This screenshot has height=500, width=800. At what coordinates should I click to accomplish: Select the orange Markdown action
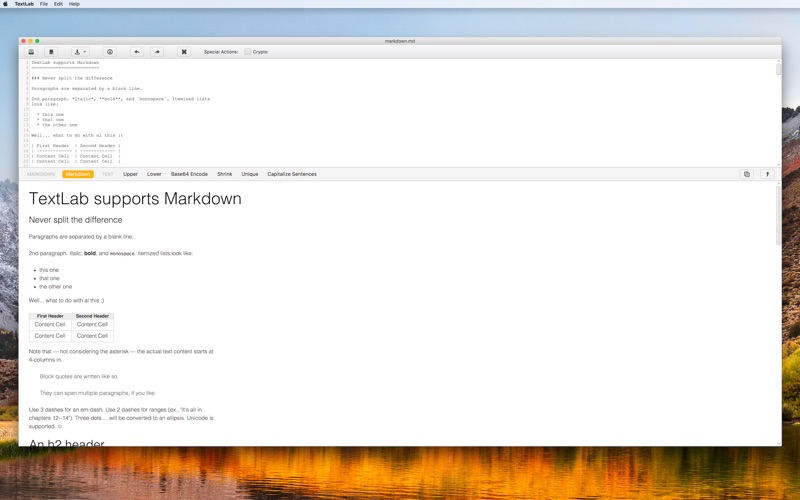coord(77,174)
